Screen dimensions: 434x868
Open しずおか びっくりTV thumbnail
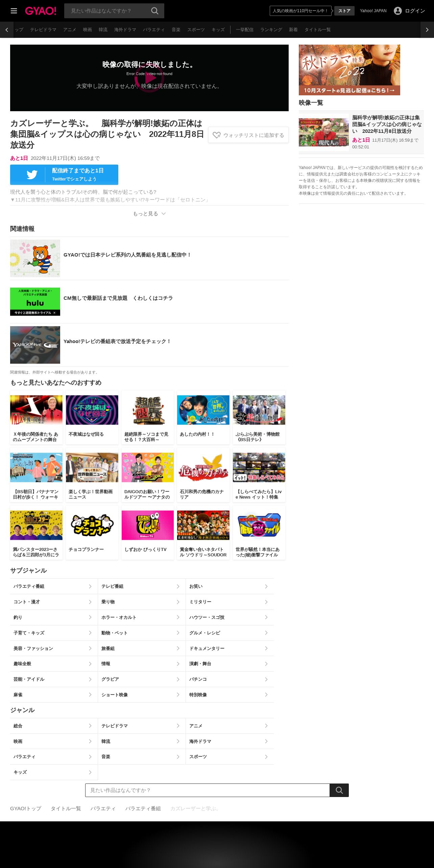(148, 525)
